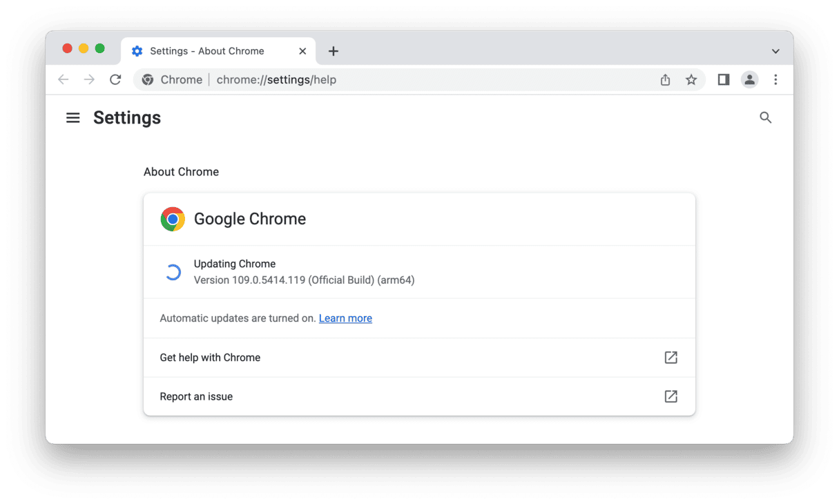
Task: Click the Chrome site info icon in the address bar
Action: (148, 80)
